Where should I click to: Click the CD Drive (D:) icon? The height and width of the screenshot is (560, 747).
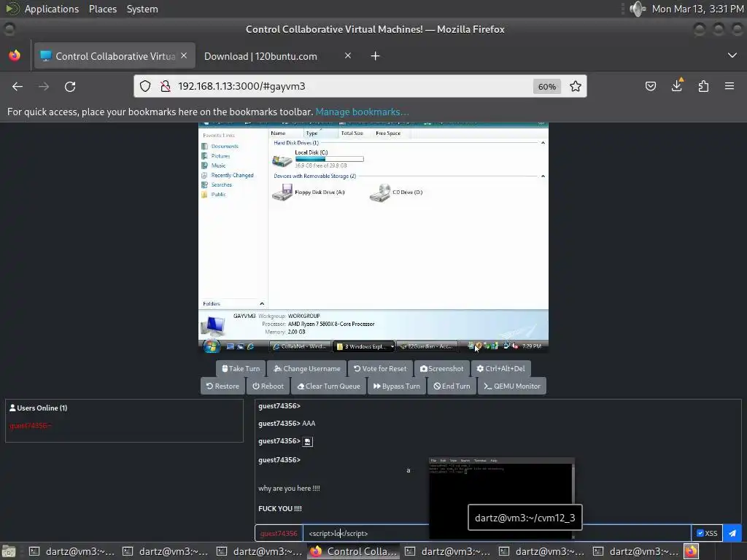pyautogui.click(x=380, y=192)
